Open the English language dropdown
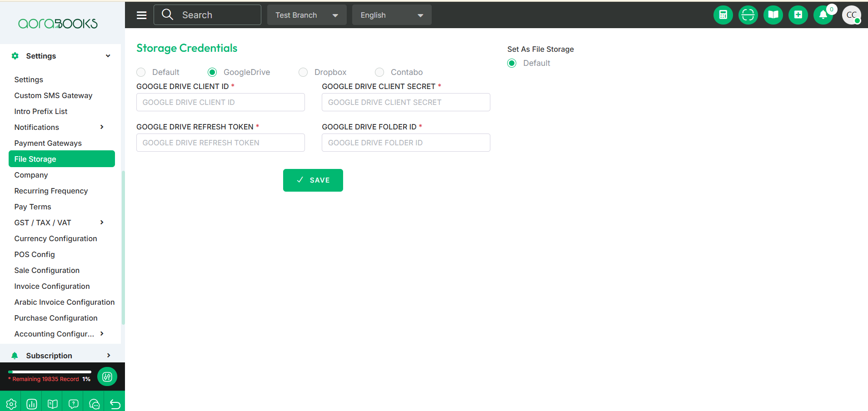The height and width of the screenshot is (411, 868). tap(392, 15)
